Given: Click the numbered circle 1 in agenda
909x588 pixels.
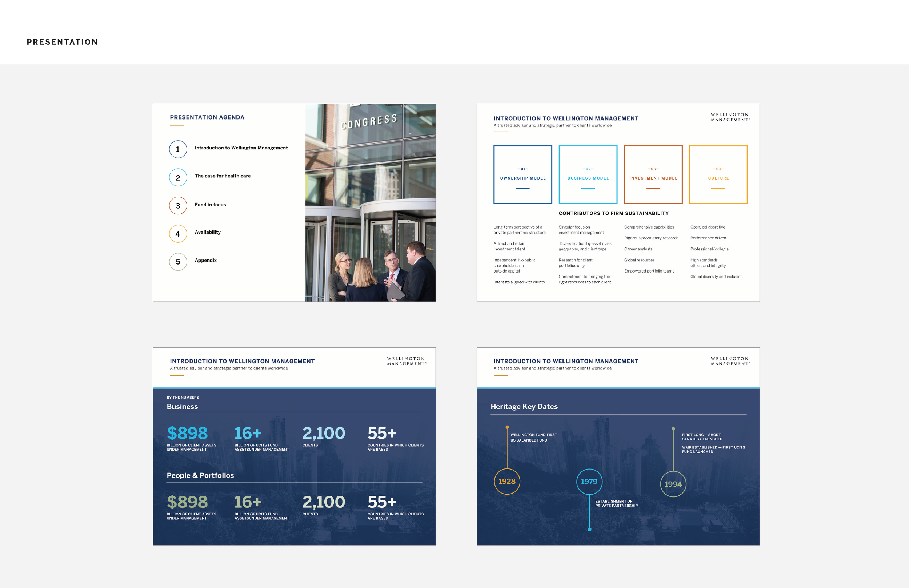Looking at the screenshot, I should [178, 149].
